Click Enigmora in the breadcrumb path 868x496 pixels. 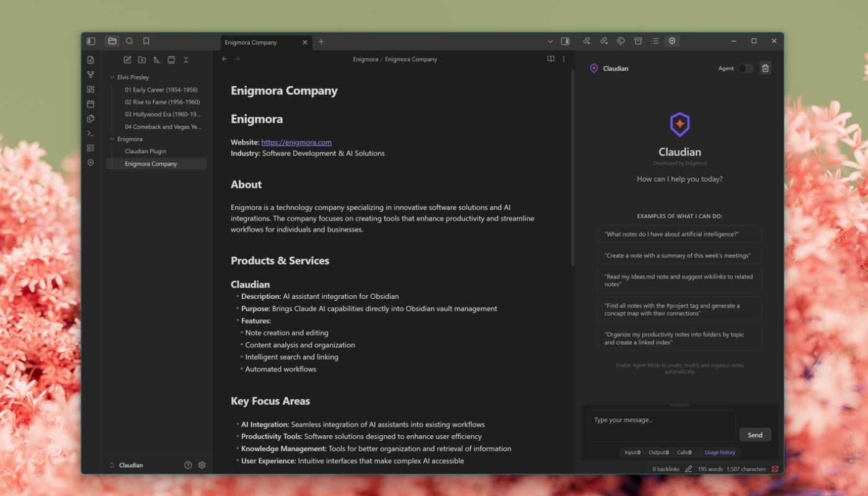(365, 60)
